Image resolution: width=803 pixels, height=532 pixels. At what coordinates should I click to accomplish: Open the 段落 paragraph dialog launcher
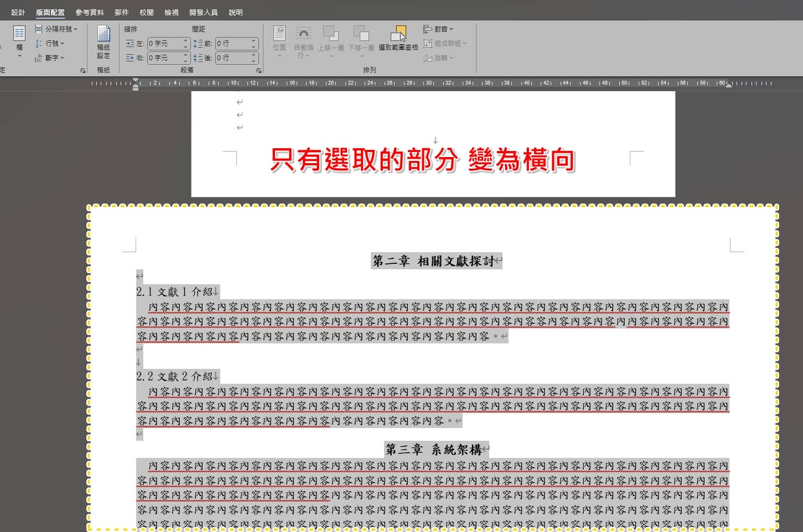pyautogui.click(x=258, y=71)
